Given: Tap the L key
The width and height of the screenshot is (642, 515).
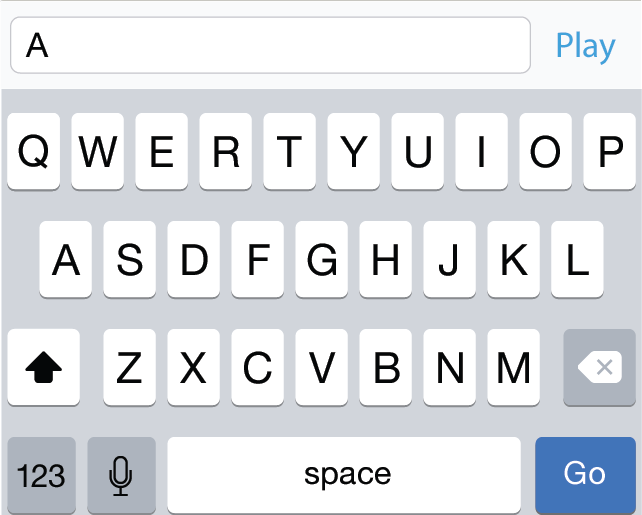Looking at the screenshot, I should 577,259.
